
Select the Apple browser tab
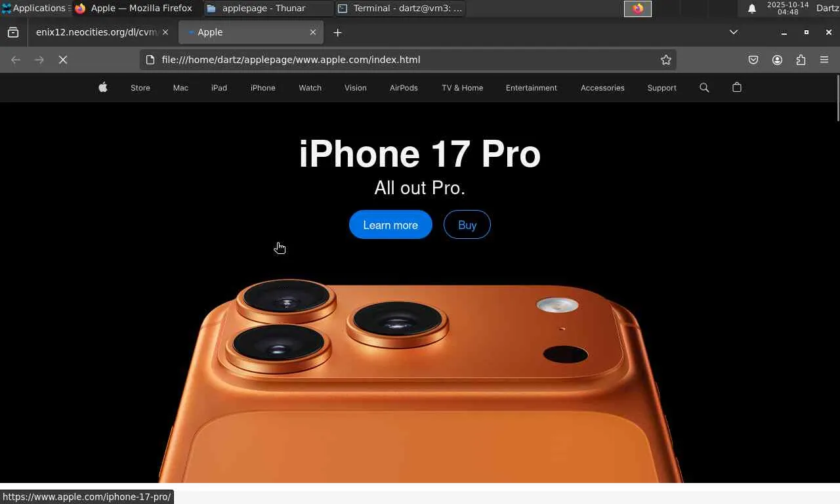pos(250,32)
